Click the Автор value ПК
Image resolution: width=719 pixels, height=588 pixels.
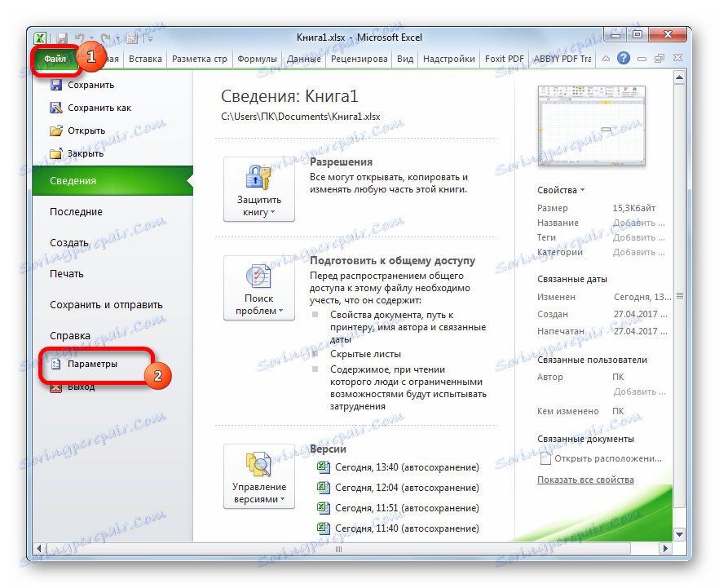pos(618,377)
